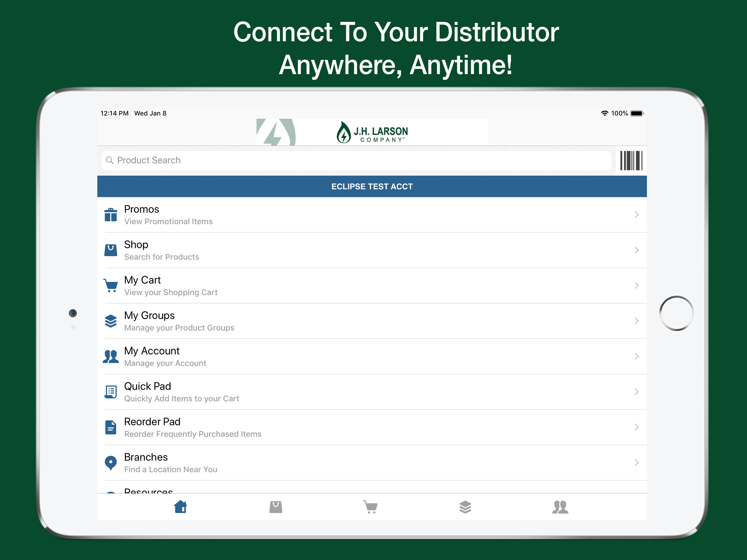This screenshot has height=560, width=747.
Task: Click the Wi-Fi status icon
Action: [x=605, y=113]
